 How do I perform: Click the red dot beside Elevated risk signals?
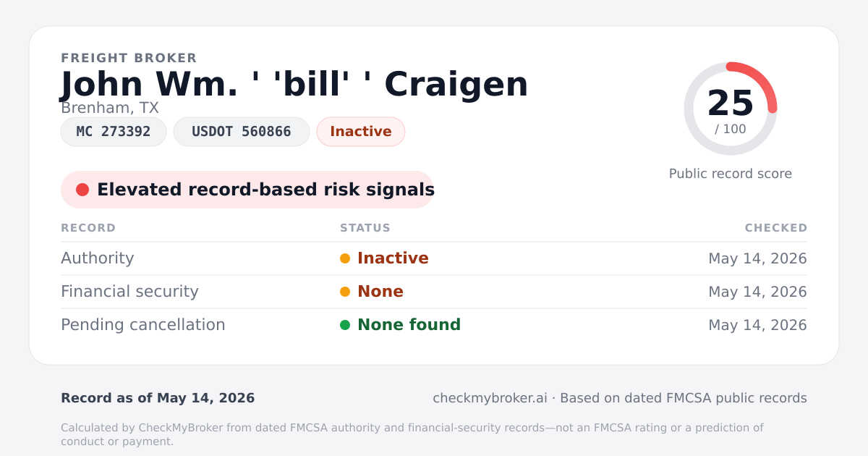[82, 190]
